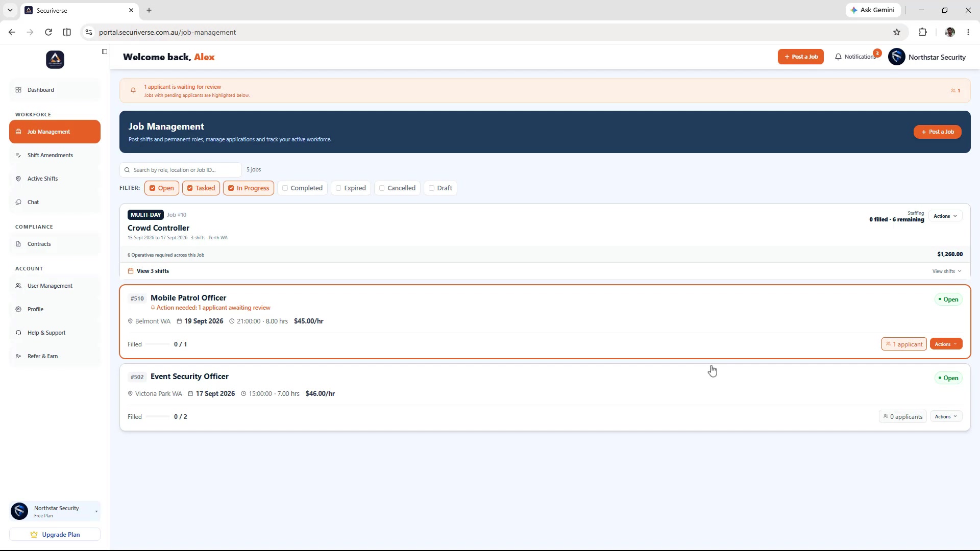Image resolution: width=980 pixels, height=551 pixels.
Task: Uncheck the Tasked filter
Action: pos(201,188)
